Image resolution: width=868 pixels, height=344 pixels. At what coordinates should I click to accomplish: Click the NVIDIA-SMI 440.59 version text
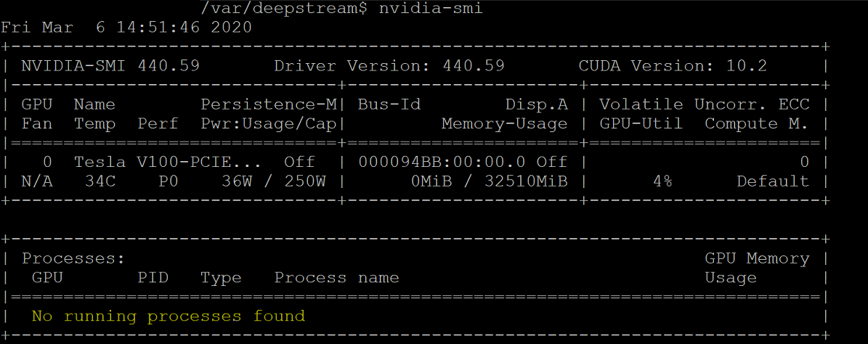click(x=110, y=66)
